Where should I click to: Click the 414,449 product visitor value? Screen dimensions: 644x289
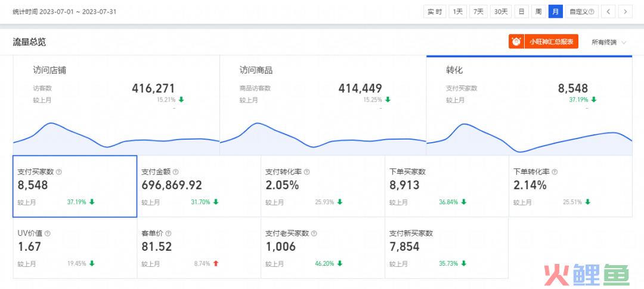(x=360, y=88)
